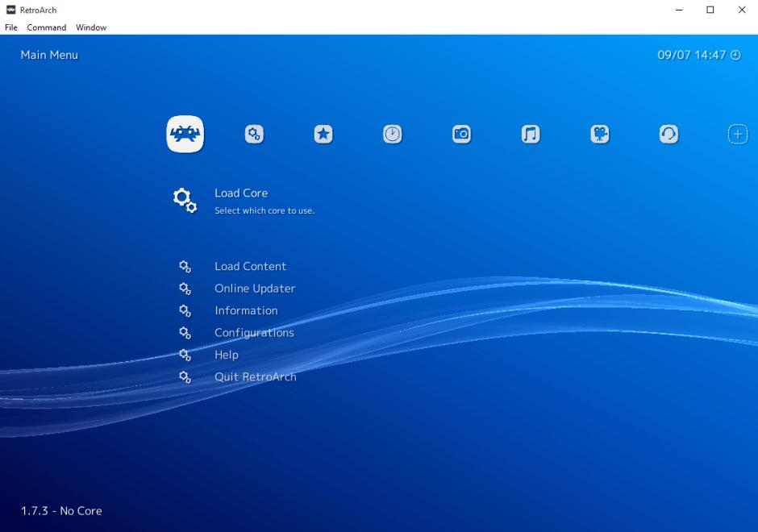
Task: Click the 'Select which core to use.' sublabel
Action: (264, 210)
